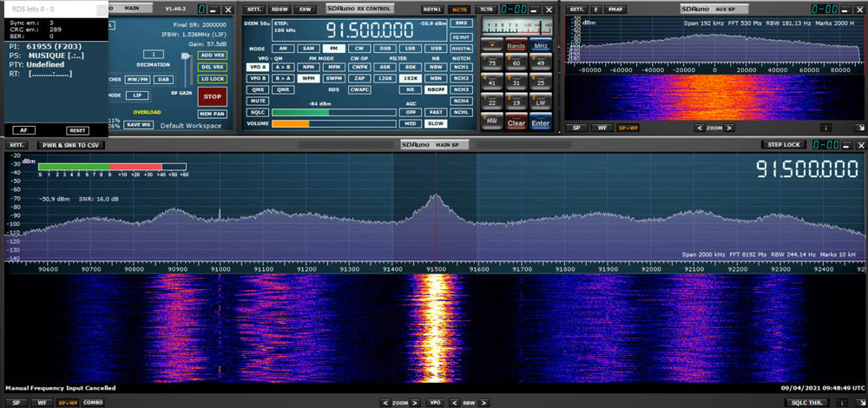Click SAVE WS button

tap(138, 124)
